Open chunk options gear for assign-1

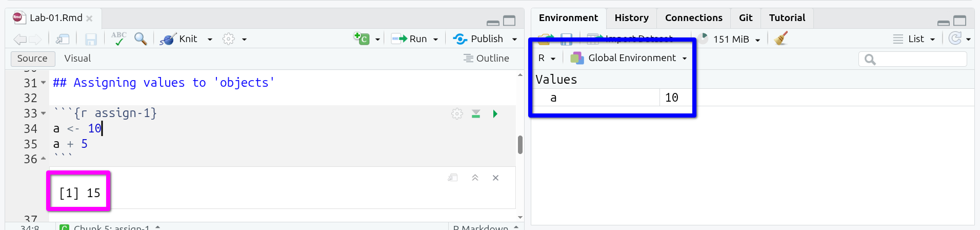pos(457,114)
